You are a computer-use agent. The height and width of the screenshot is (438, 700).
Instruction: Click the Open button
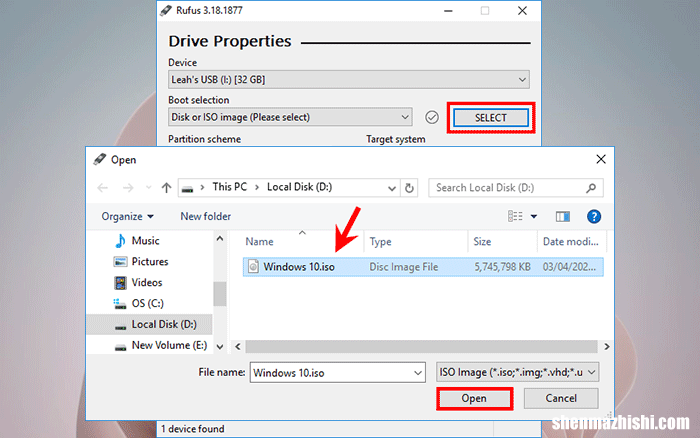coord(475,398)
